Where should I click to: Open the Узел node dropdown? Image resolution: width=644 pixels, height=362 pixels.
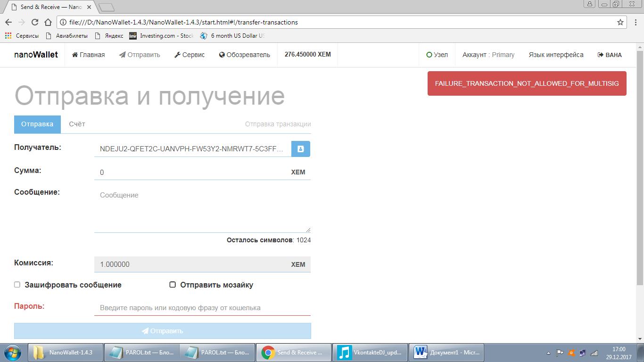click(x=437, y=55)
